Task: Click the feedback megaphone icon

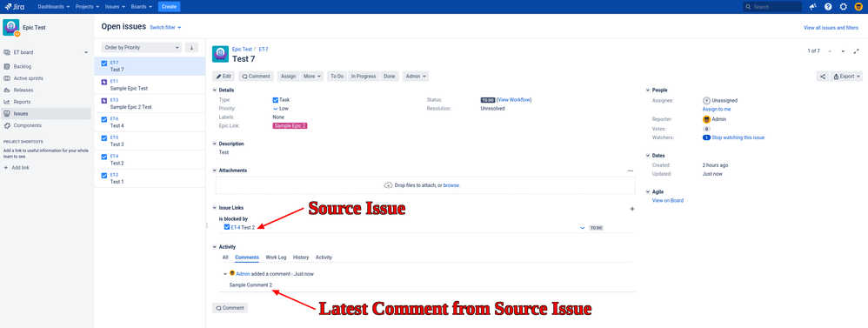Action: pyautogui.click(x=812, y=7)
